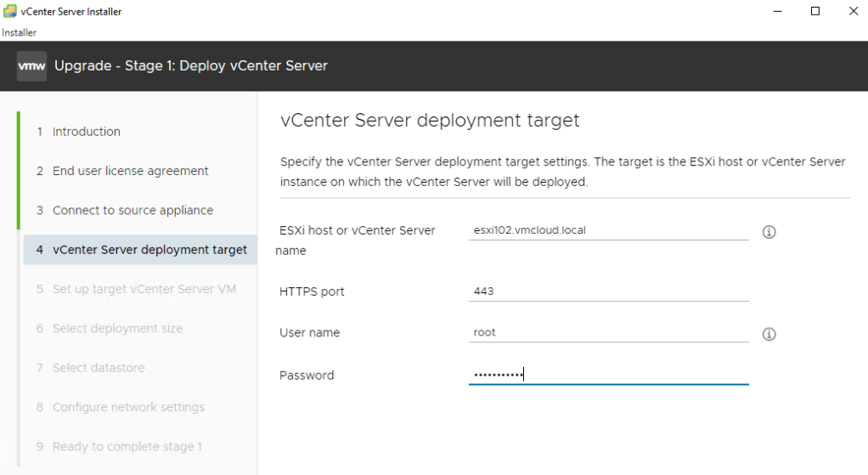Select End user license agreement step

130,171
